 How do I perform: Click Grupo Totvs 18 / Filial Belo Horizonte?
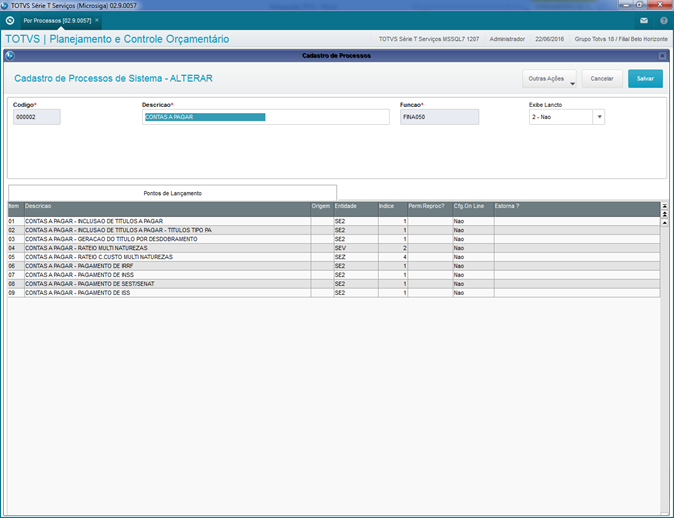[x=621, y=39]
